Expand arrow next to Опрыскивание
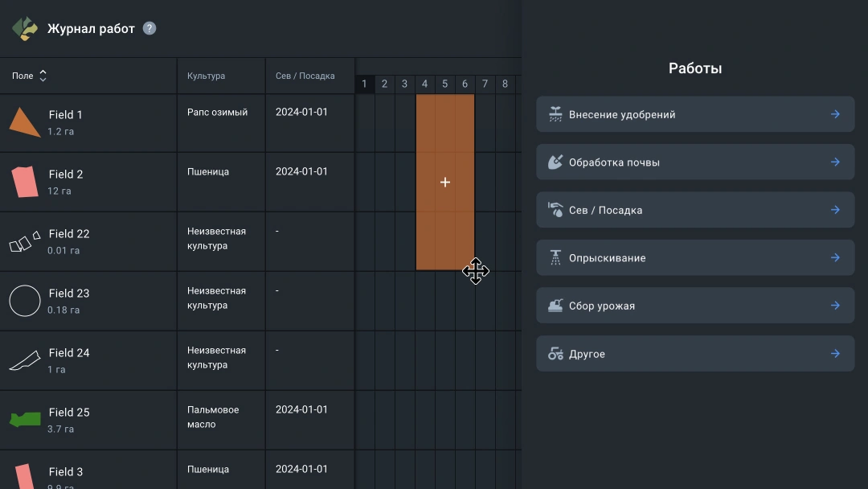The height and width of the screenshot is (489, 868). (835, 258)
